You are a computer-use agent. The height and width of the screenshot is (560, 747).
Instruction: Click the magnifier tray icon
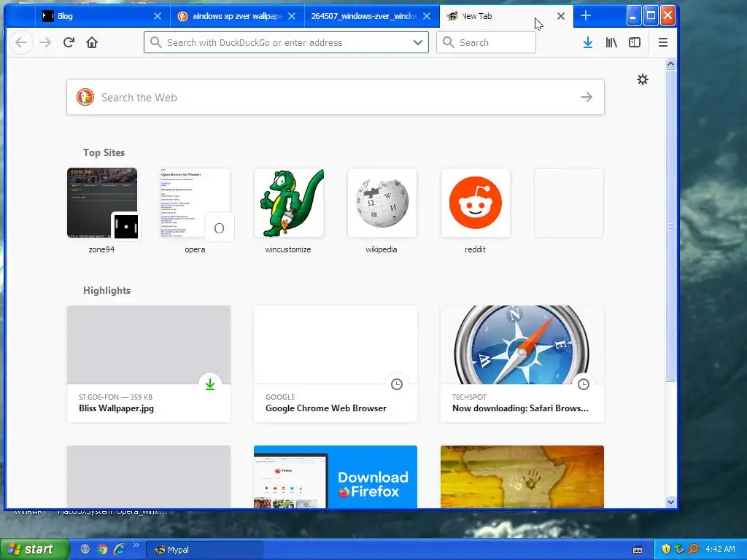[694, 550]
